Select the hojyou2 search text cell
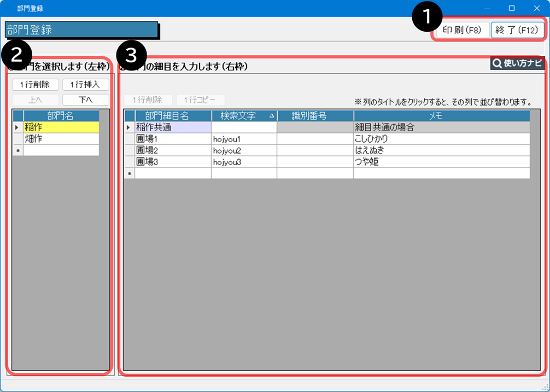This screenshot has width=550, height=392. click(244, 150)
